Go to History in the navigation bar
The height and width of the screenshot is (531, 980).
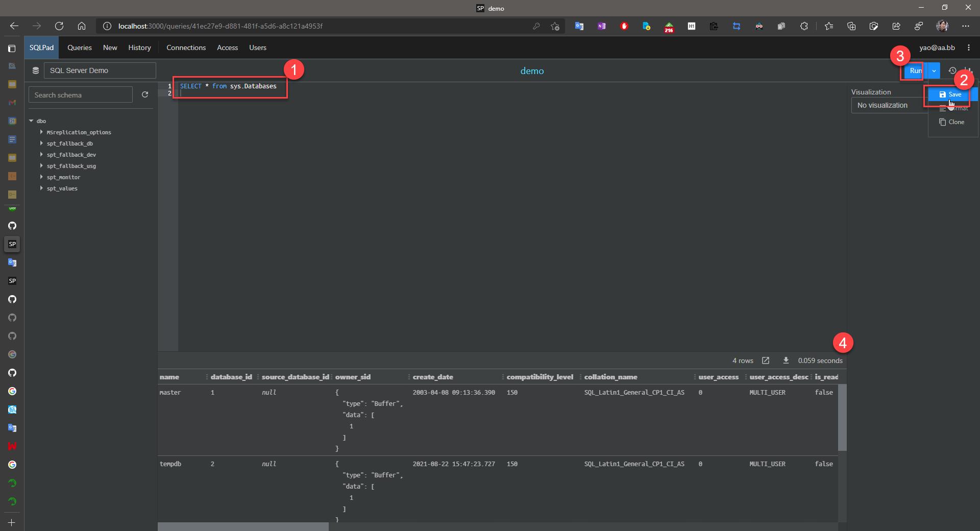click(139, 47)
